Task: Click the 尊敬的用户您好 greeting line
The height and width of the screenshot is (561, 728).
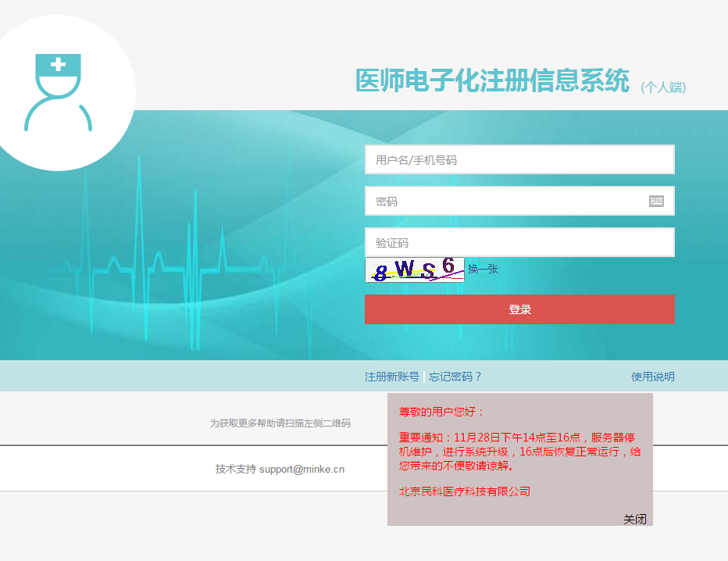Action: 442,412
